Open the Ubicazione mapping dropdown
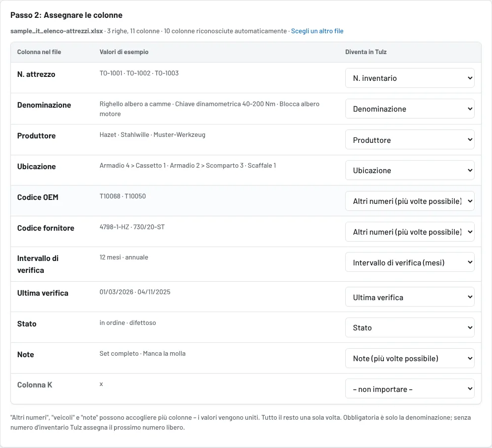The width and height of the screenshot is (492, 448). tap(410, 170)
